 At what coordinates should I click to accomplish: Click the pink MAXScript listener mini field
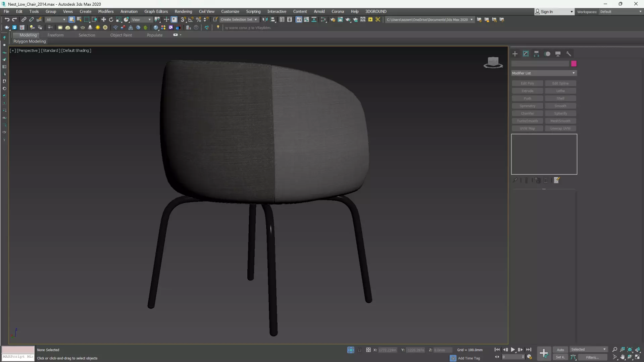18,350
